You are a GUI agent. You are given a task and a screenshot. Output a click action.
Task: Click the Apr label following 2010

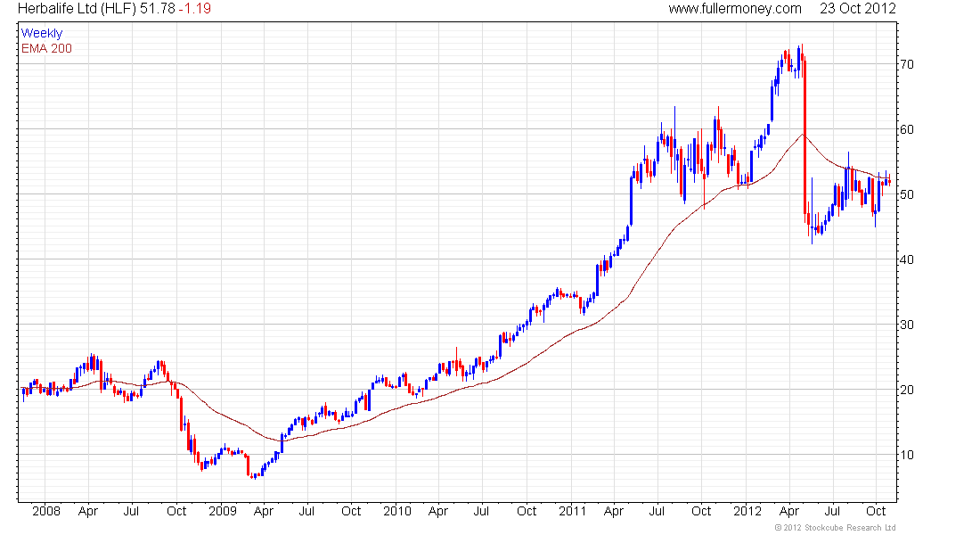438,511
